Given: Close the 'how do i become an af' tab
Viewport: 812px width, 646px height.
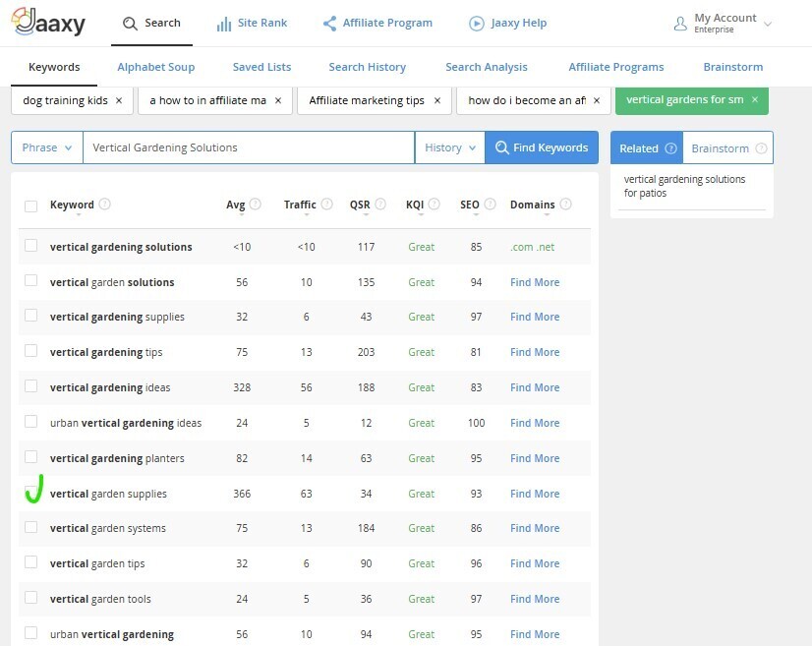Looking at the screenshot, I should (x=597, y=100).
